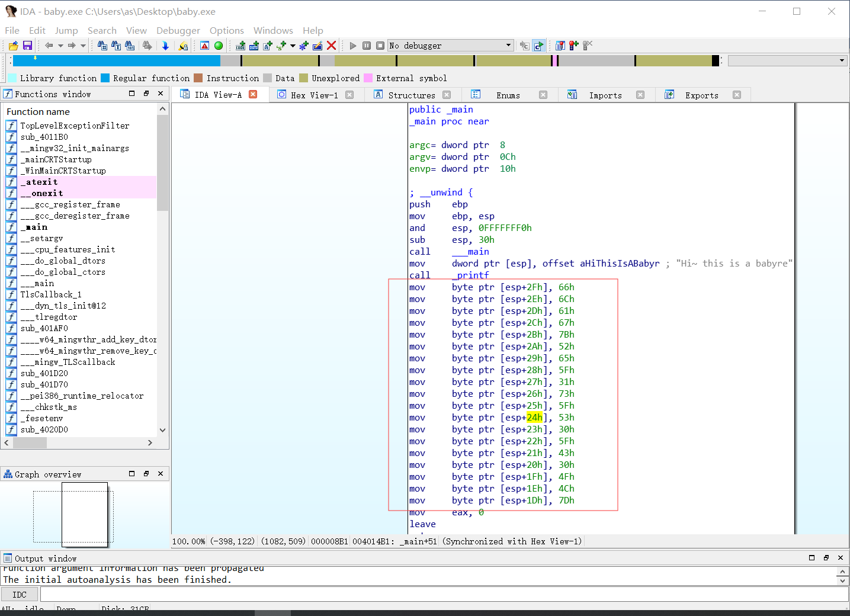The image size is (850, 616).
Task: Convert selection to code with the code icon
Action: tap(240, 45)
